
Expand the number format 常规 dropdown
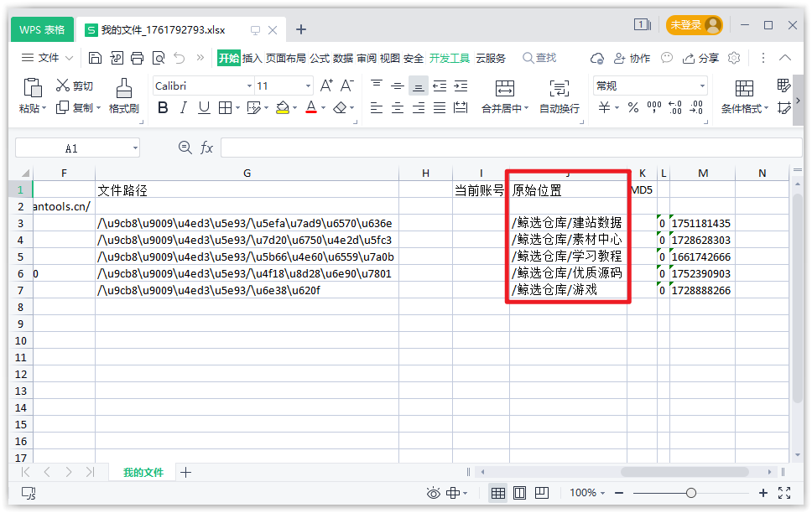pyautogui.click(x=702, y=86)
